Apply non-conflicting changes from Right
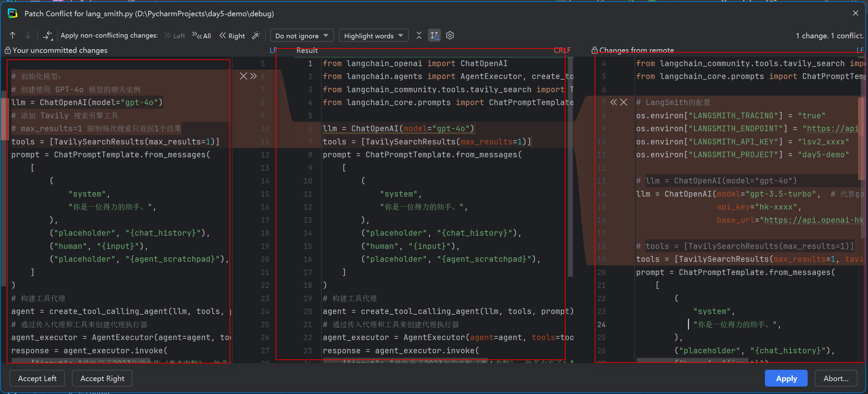 (232, 36)
